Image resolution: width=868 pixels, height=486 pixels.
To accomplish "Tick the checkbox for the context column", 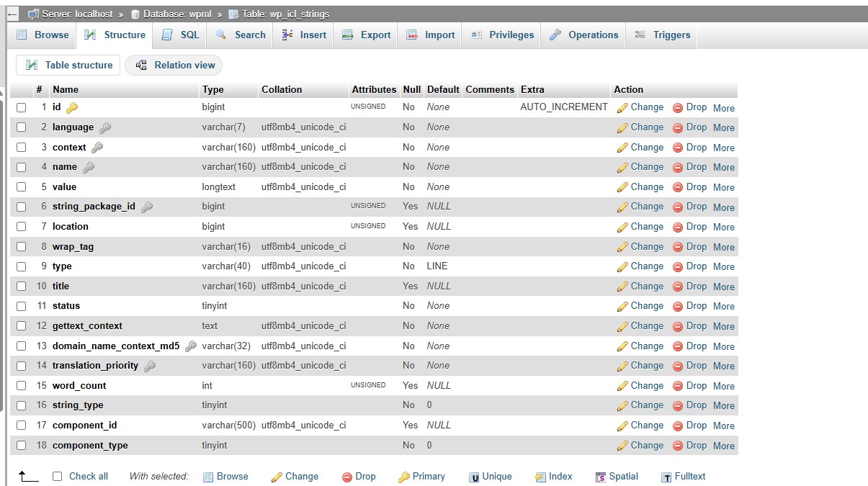I will coord(22,147).
